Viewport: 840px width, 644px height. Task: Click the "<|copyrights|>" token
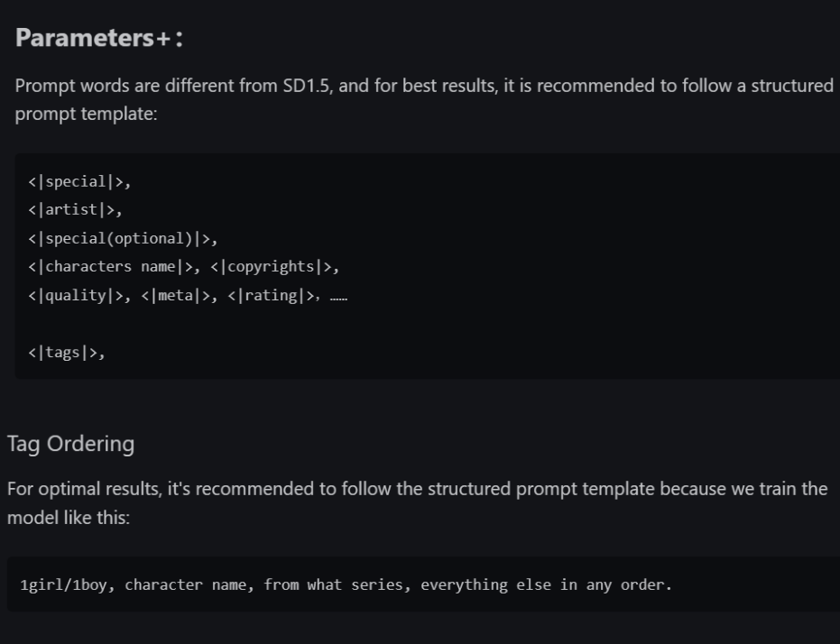coord(271,267)
